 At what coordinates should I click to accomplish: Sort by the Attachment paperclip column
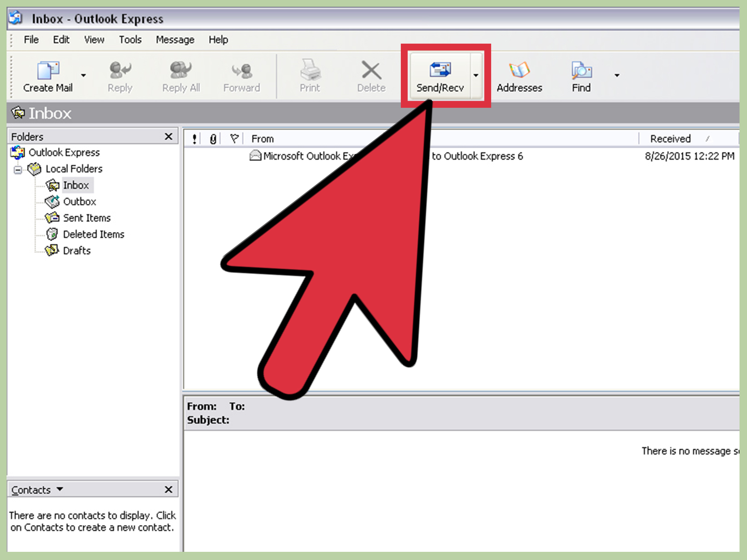(x=213, y=139)
